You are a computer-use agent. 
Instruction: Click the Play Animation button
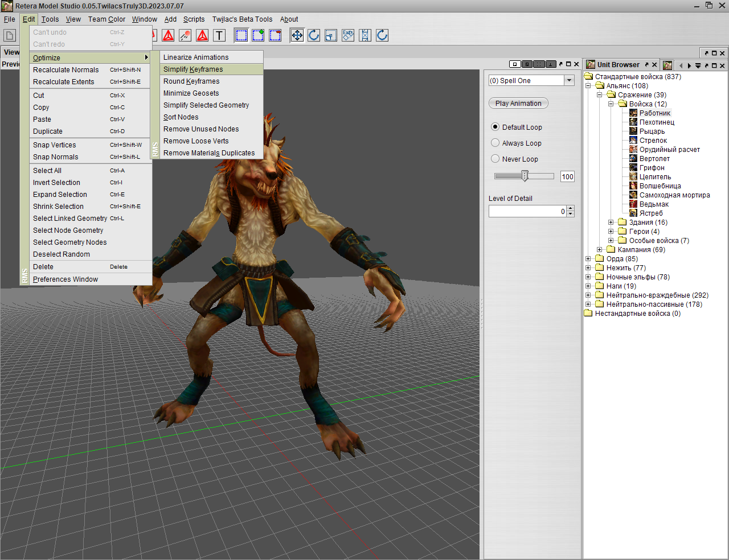coord(518,104)
